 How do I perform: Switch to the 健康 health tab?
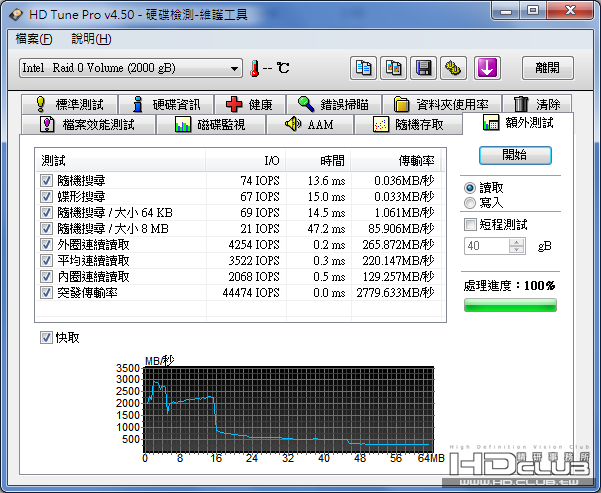[x=250, y=104]
